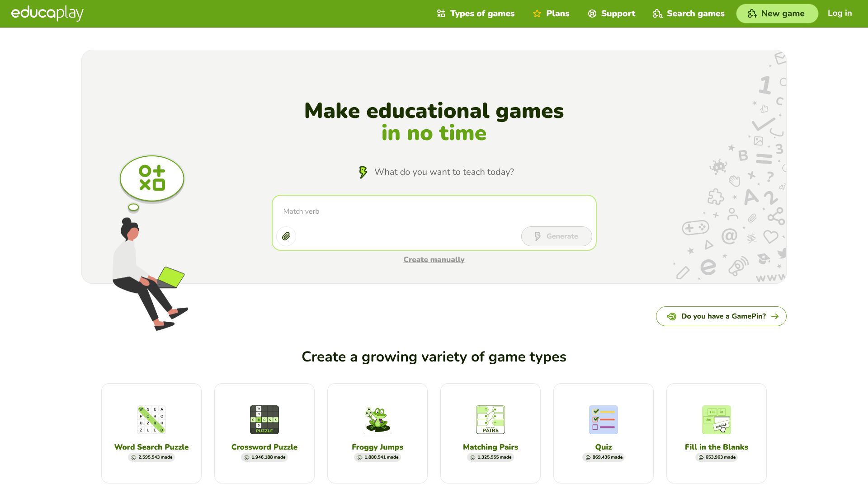Click the Create manually link

[434, 260]
